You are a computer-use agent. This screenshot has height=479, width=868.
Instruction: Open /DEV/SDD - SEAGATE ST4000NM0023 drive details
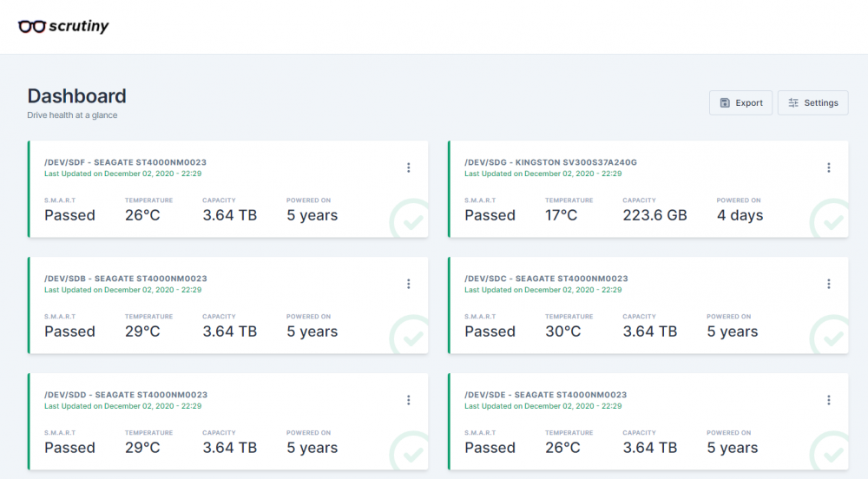(126, 394)
